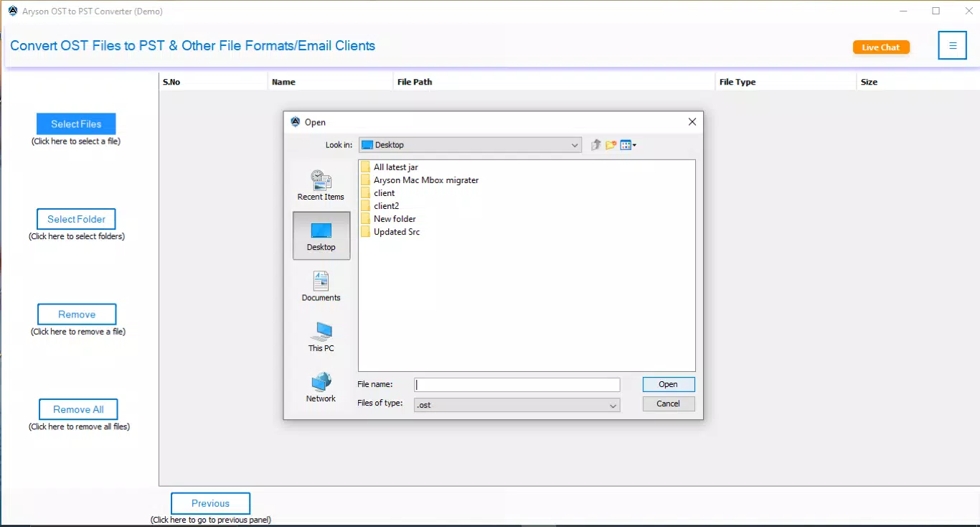Open the hamburger menu in the header
The image size is (980, 527).
[x=953, y=46]
